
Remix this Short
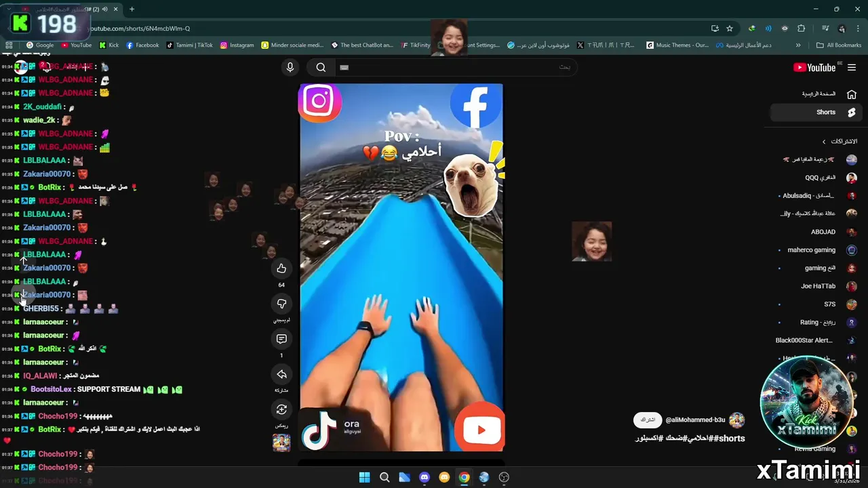click(281, 409)
